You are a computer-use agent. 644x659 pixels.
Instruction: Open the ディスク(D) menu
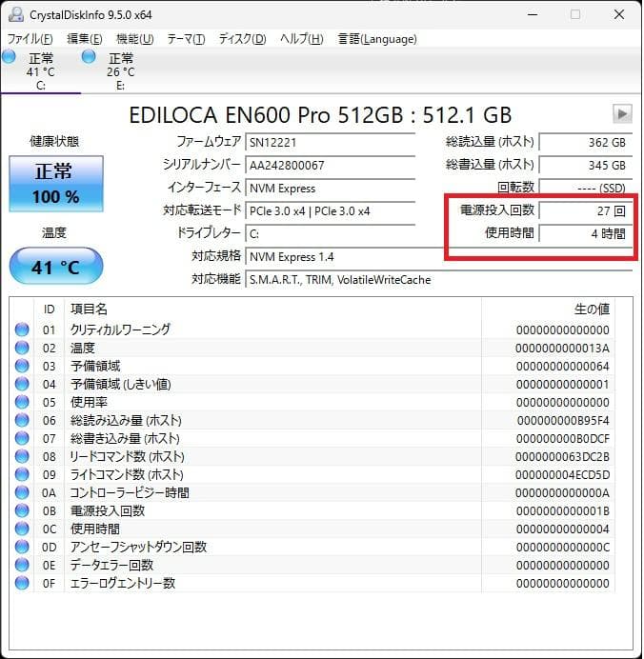(x=243, y=39)
